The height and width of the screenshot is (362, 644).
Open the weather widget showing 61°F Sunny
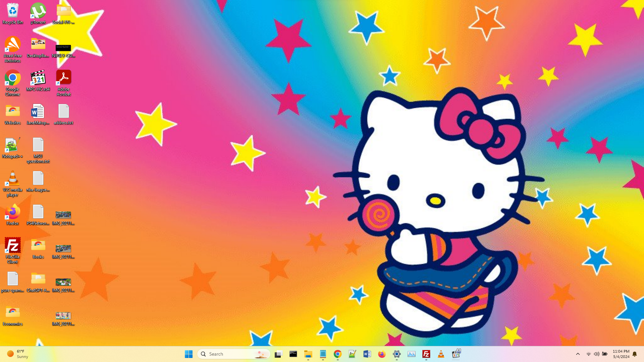(18, 354)
